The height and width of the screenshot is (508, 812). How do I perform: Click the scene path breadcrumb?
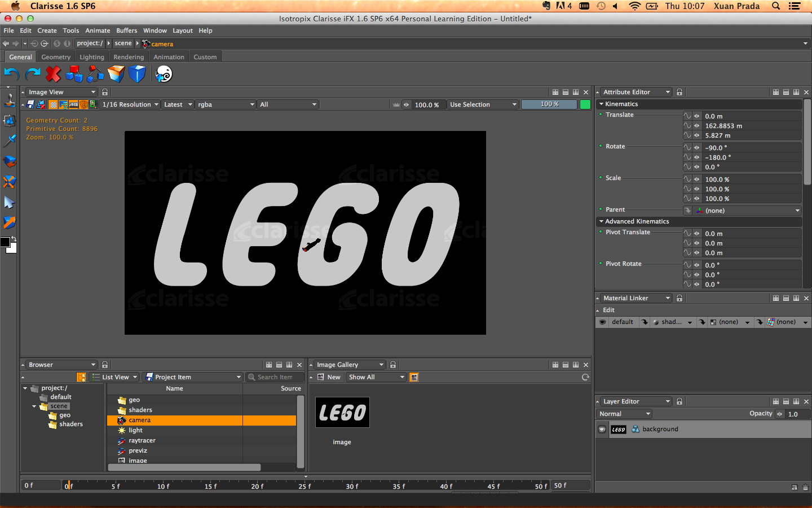click(x=123, y=43)
